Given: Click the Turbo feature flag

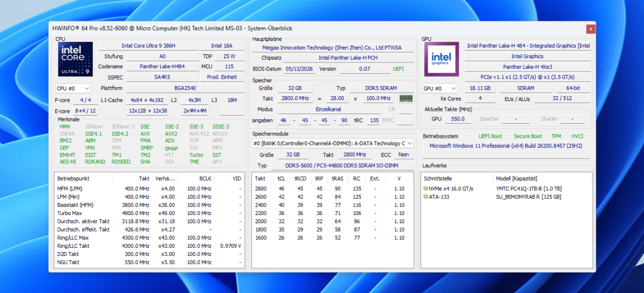Looking at the screenshot, I should pos(197,155).
